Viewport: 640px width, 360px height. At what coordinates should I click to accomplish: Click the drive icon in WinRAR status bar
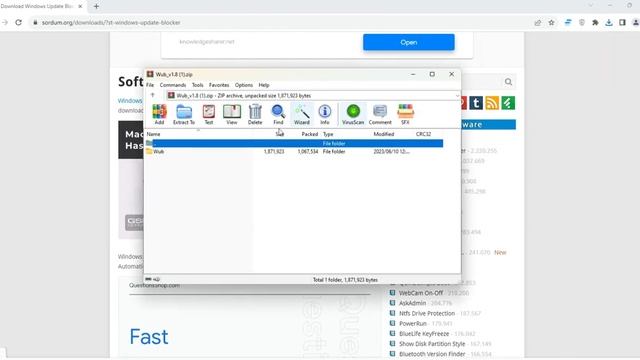[149, 280]
